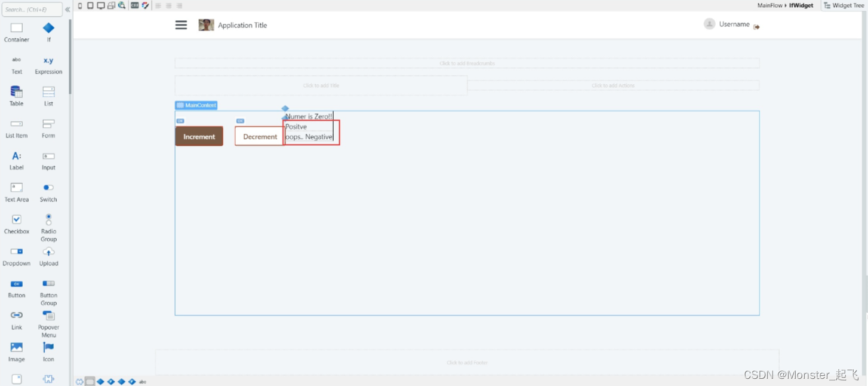Select the List Item widget
The width and height of the screenshot is (868, 386).
pos(17,128)
